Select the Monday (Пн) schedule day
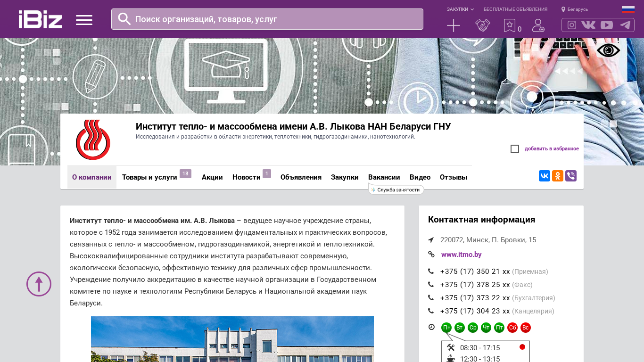This screenshot has width=644, height=362. [x=446, y=328]
